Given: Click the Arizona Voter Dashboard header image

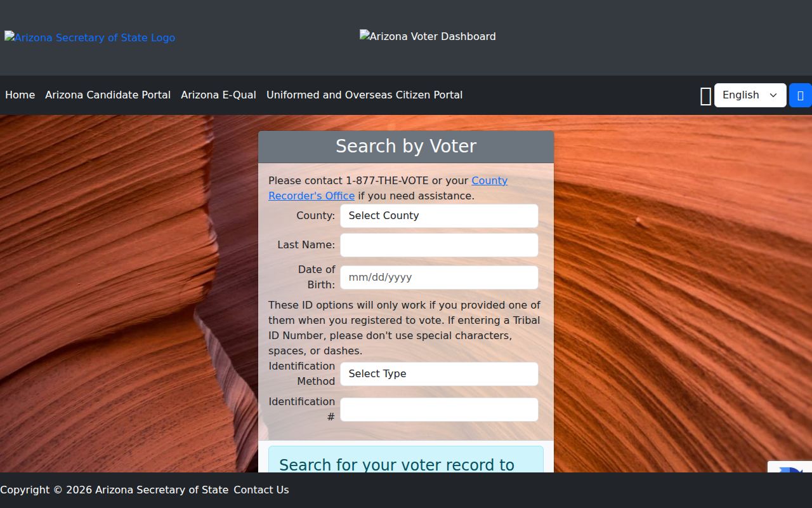Looking at the screenshot, I should [x=428, y=36].
